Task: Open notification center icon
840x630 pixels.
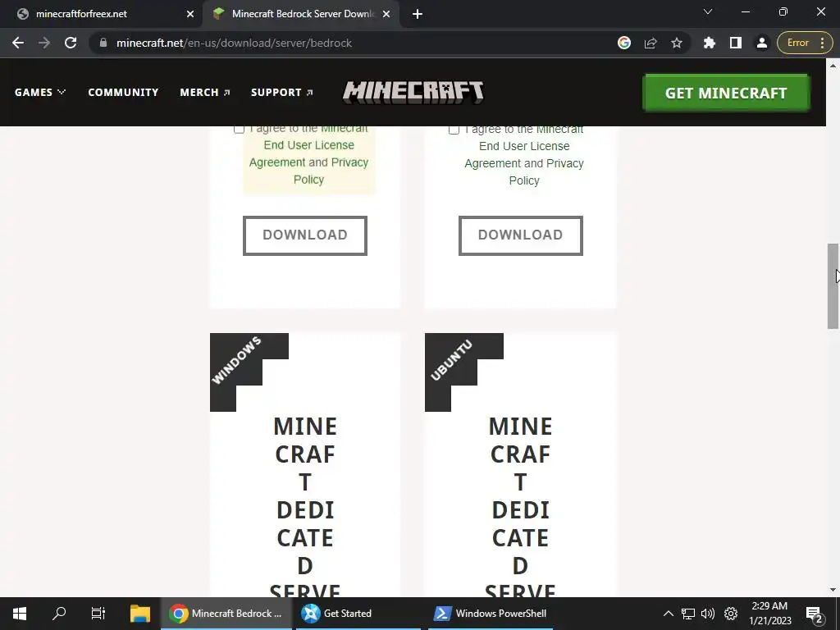Action: 814,614
